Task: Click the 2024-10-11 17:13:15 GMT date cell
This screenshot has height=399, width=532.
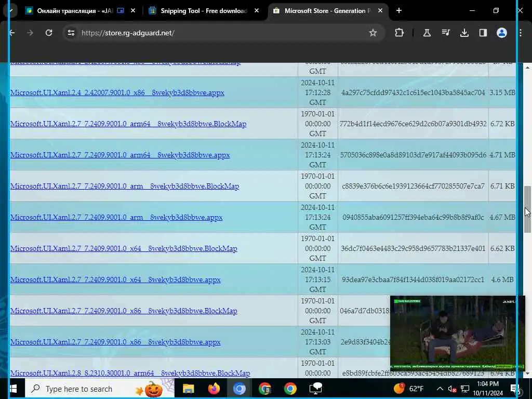Action: 317,280
